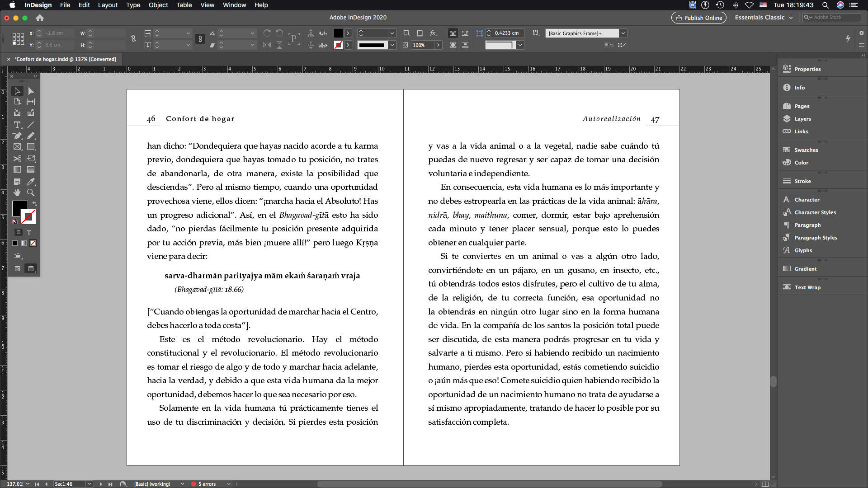This screenshot has height=488, width=868.
Task: Toggle formatting affects text button
Action: (x=29, y=232)
